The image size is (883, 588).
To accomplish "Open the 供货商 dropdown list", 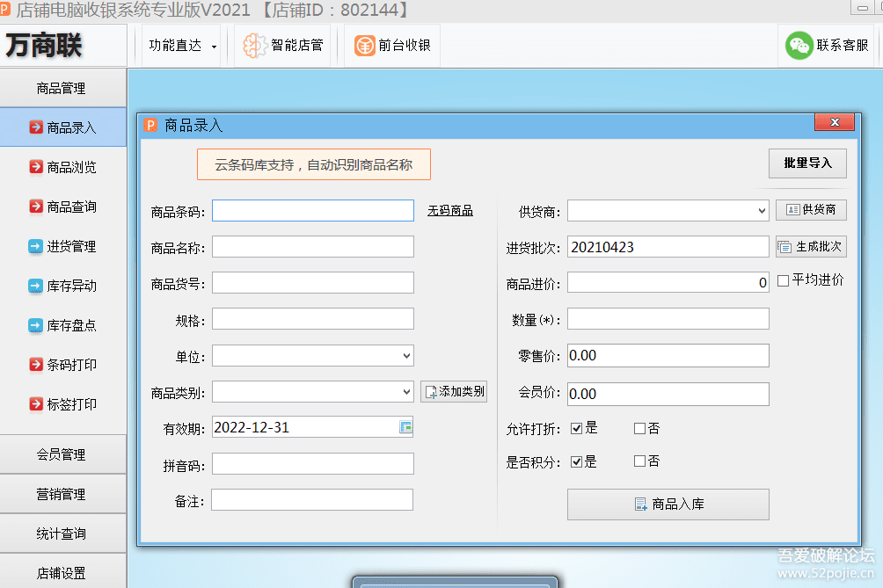I will click(x=762, y=211).
